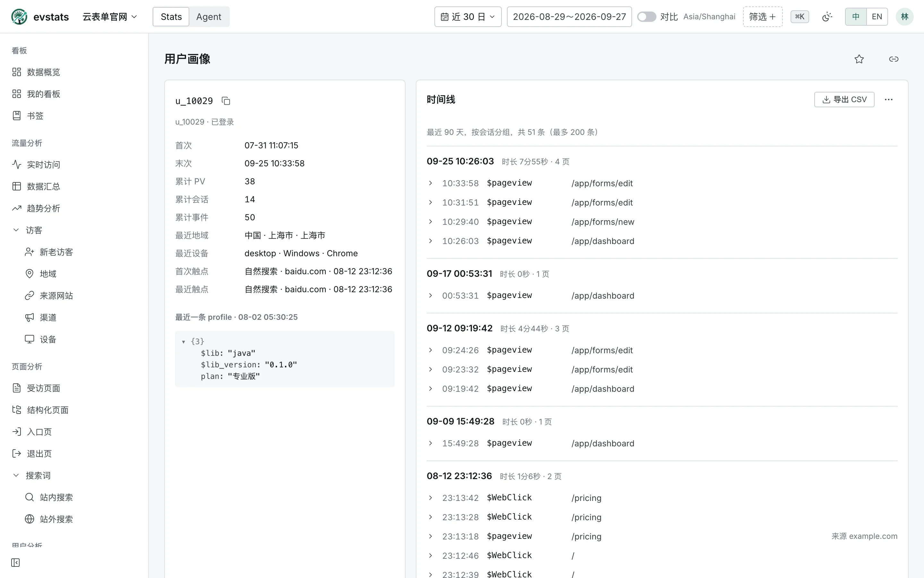Click the 2026-08-29～2026-09-27 date field
924x578 pixels.
(569, 17)
